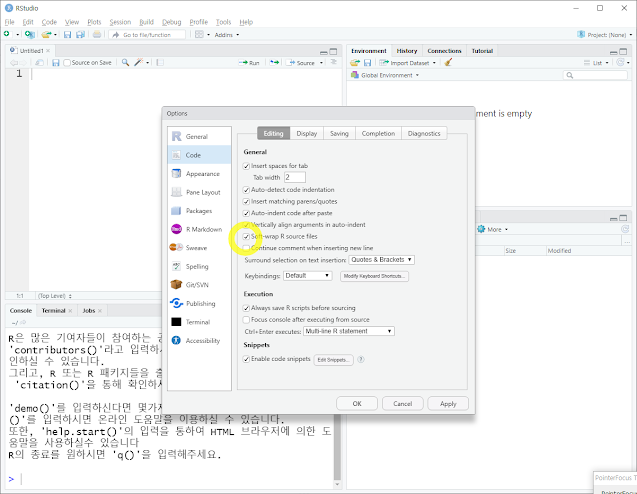The image size is (637, 494).
Task: Toggle Source on Save checkbox
Action: (67, 63)
